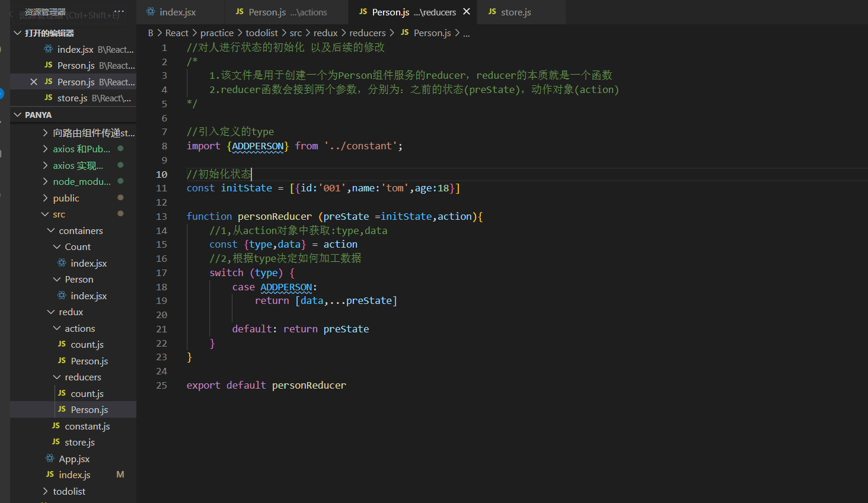Click the src breadcrumb segment
Image resolution: width=868 pixels, height=503 pixels.
tap(296, 33)
